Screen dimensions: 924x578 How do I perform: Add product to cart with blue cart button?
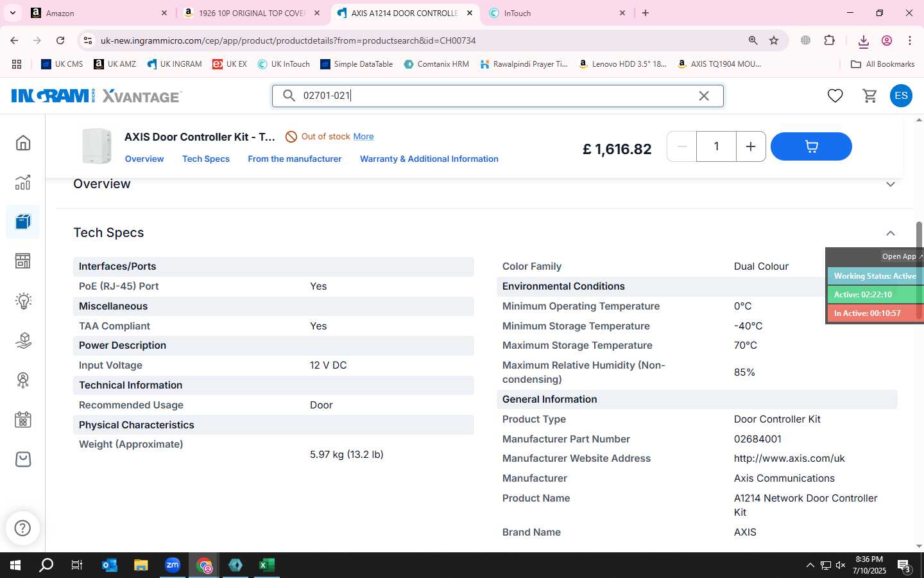pos(811,146)
